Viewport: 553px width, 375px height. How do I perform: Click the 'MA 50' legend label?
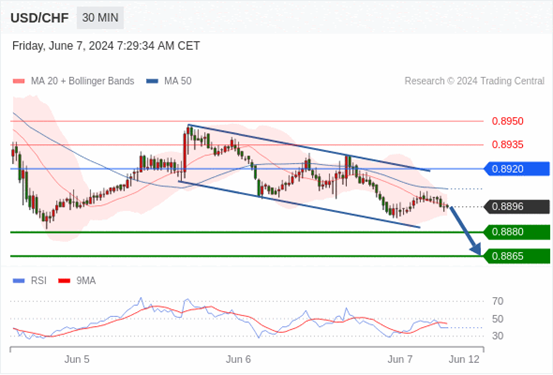pyautogui.click(x=178, y=81)
